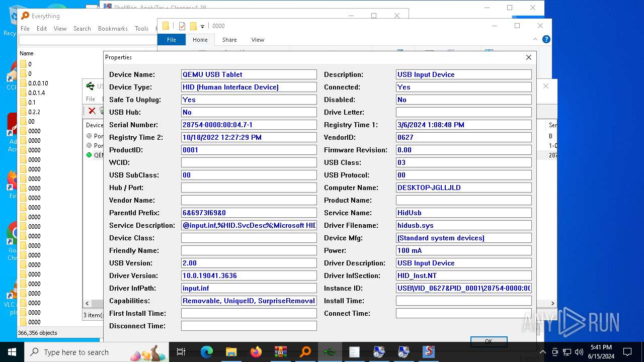The image size is (644, 362).
Task: Open the Bookmarks menu in Everything
Action: click(x=113, y=29)
